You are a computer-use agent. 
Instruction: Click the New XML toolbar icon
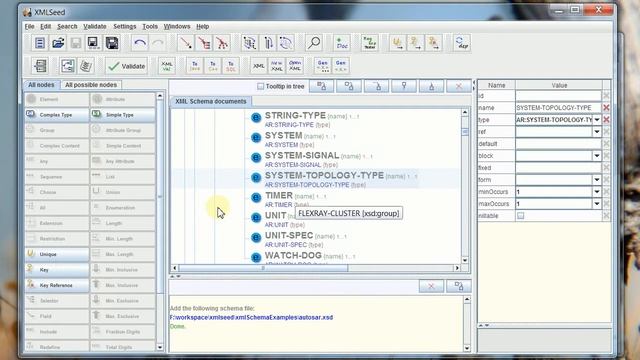[277, 66]
